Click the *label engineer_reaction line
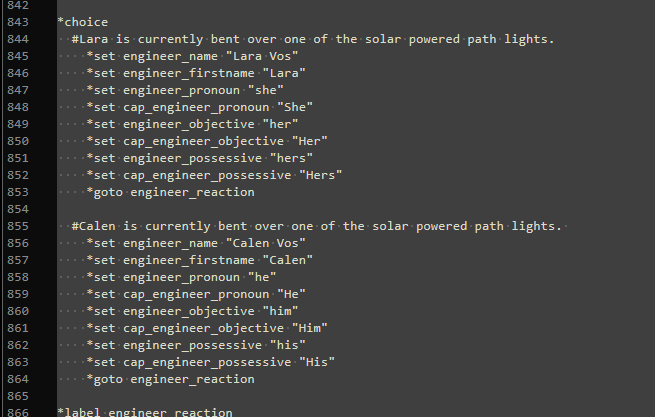Screen dimensions: 655x417 [145, 412]
